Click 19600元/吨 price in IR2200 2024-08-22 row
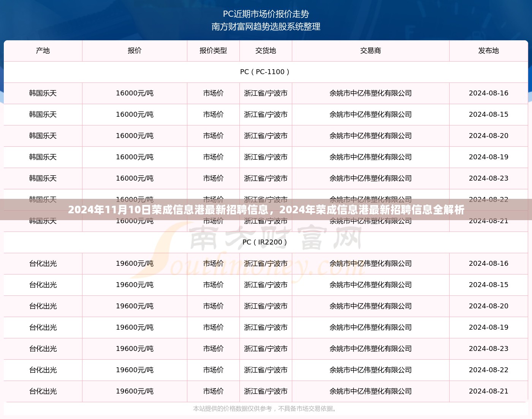The width and height of the screenshot is (532, 419). (135, 370)
